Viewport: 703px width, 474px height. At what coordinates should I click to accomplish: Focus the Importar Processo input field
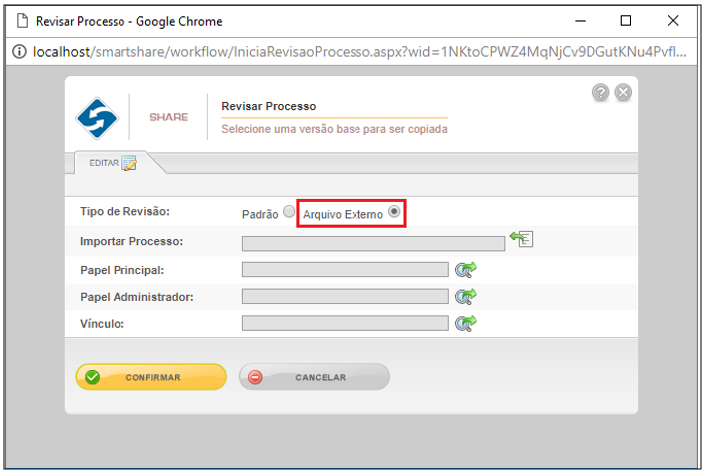tap(373, 244)
